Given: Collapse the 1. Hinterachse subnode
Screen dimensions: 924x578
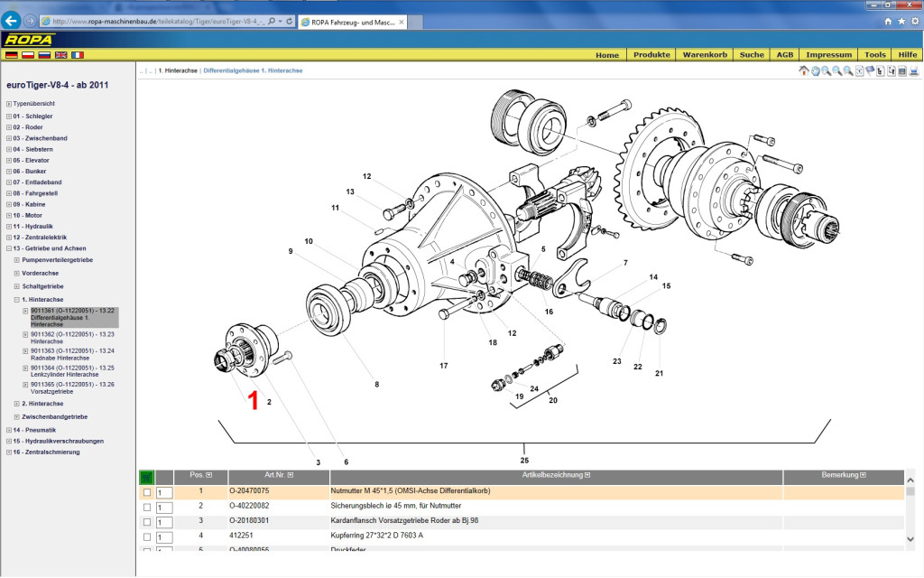Looking at the screenshot, I should [x=16, y=300].
